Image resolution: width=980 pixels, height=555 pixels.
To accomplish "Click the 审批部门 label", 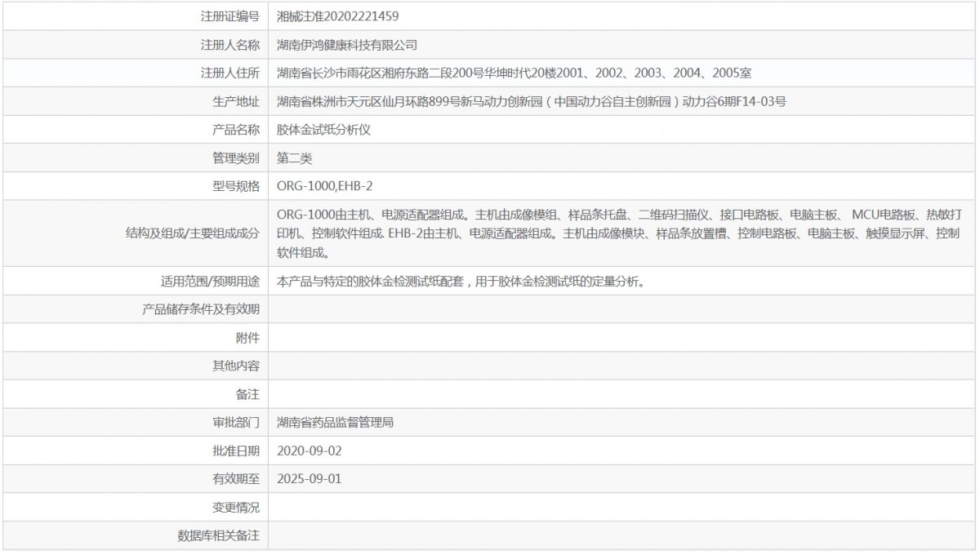I will point(236,423).
